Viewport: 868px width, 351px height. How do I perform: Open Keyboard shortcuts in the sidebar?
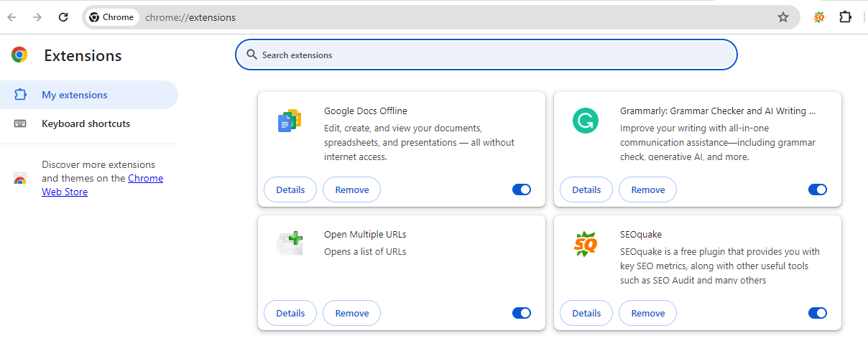coord(89,123)
